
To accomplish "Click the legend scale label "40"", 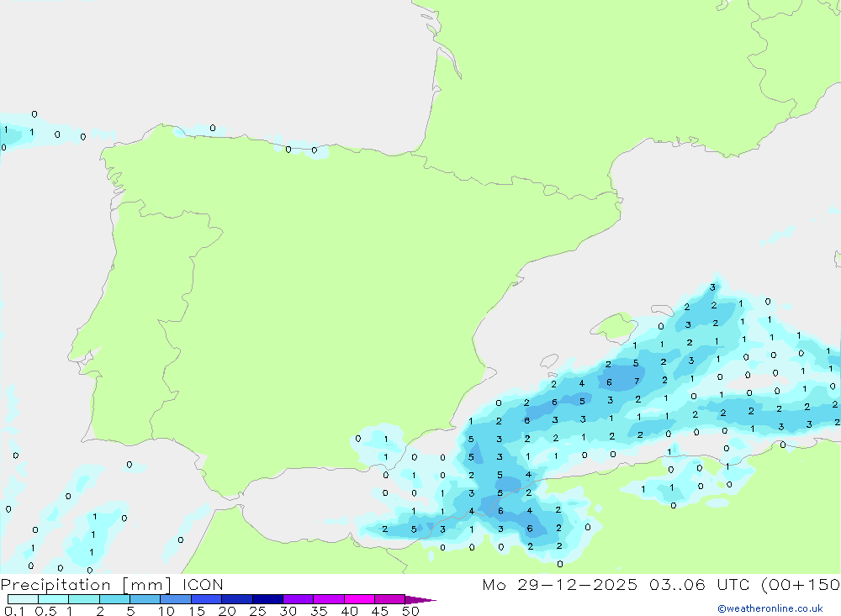I will (350, 611).
